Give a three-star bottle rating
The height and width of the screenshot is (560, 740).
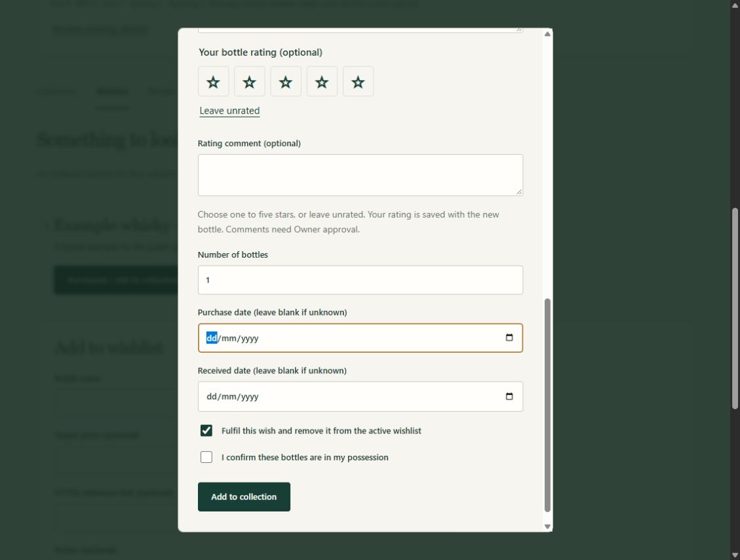pyautogui.click(x=286, y=82)
